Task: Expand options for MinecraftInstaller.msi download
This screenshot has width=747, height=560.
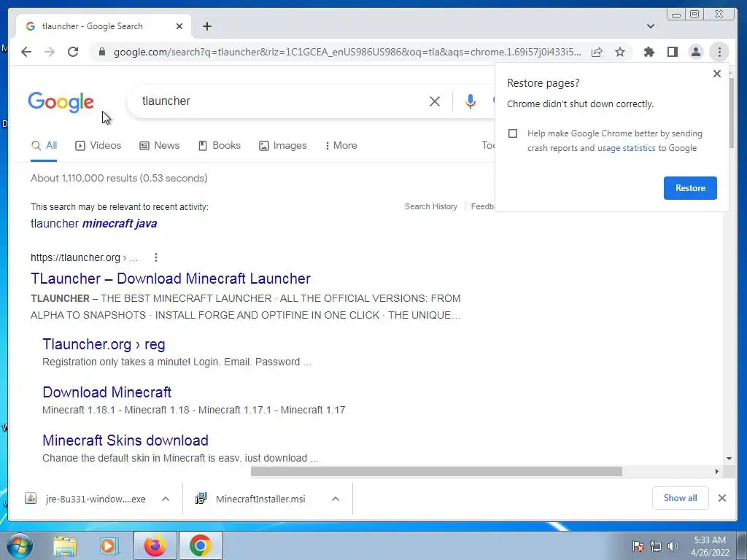Action: [336, 499]
